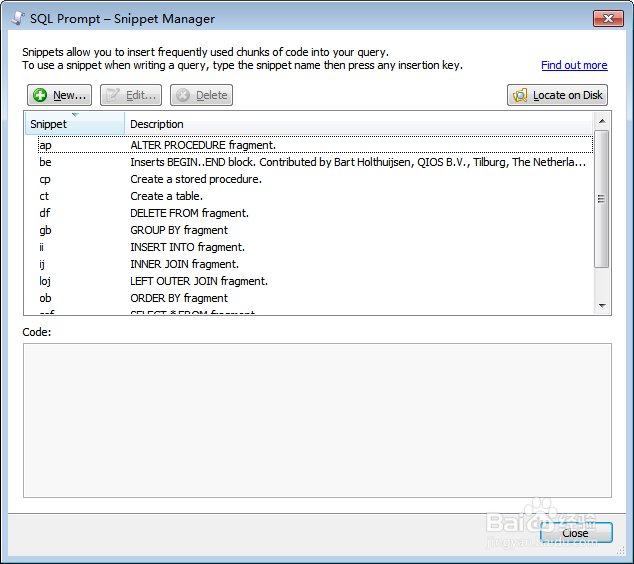
Task: Click 'INNER JOIN fragment.' description
Action: pos(185,264)
